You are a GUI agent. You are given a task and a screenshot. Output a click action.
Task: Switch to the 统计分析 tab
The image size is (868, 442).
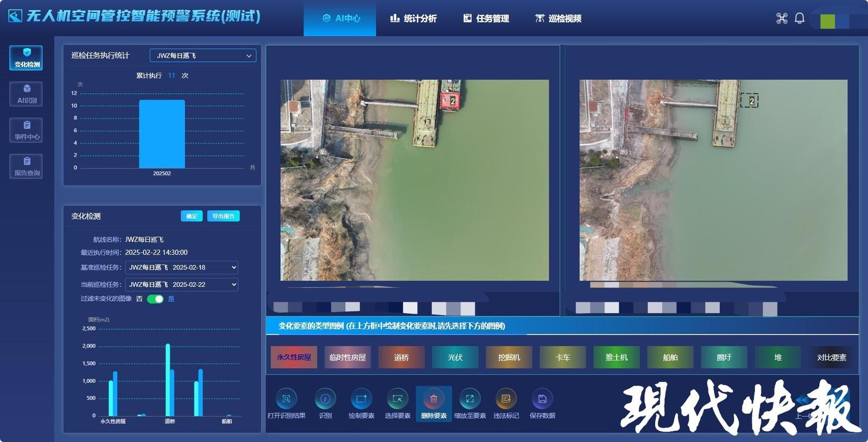point(413,18)
